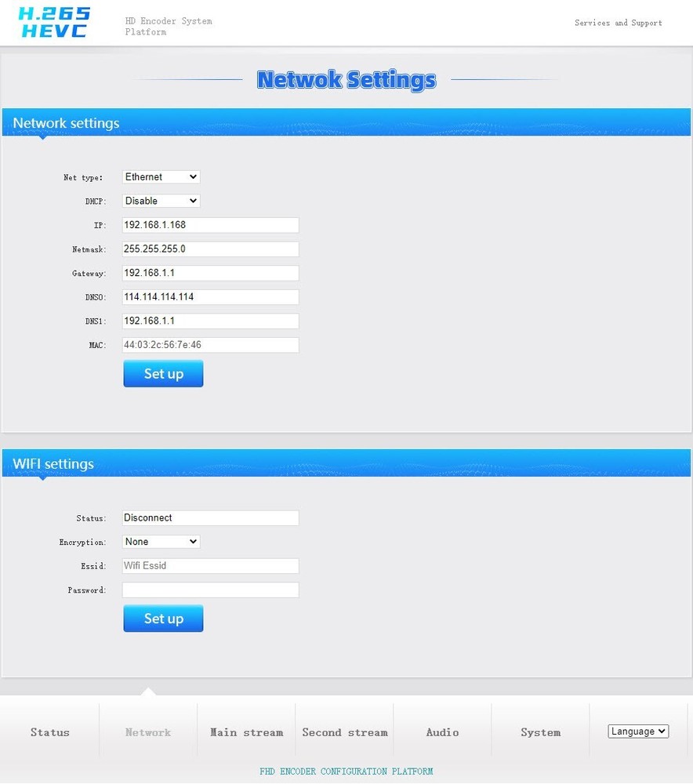
Task: Select the Network tab
Action: [148, 731]
